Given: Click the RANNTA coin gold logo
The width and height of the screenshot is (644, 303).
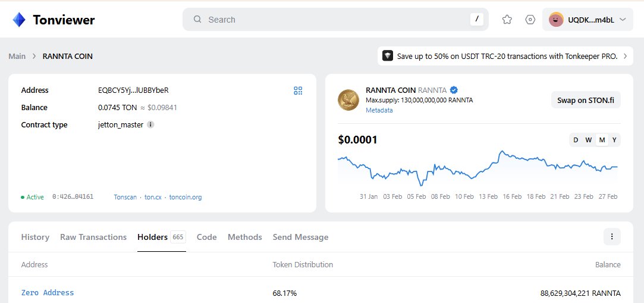Looking at the screenshot, I should (348, 100).
